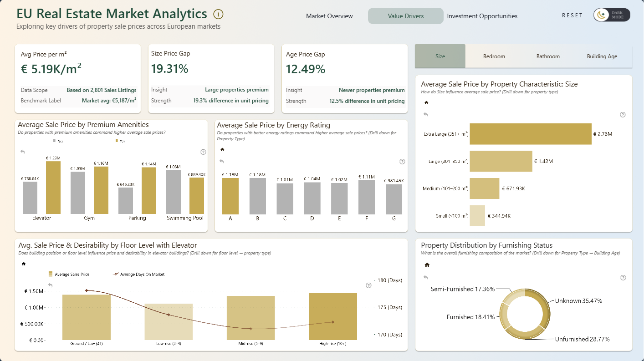
Task: Select the Value Drivers page button
Action: (x=406, y=16)
